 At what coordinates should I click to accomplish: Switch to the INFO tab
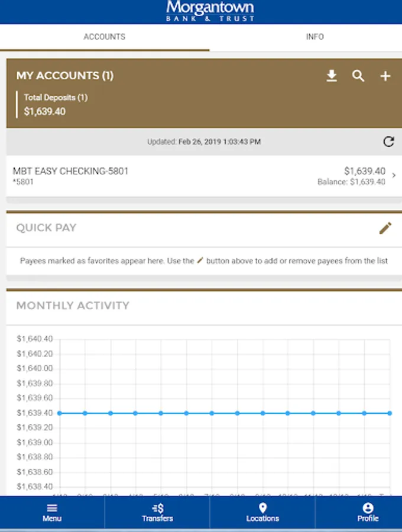315,37
